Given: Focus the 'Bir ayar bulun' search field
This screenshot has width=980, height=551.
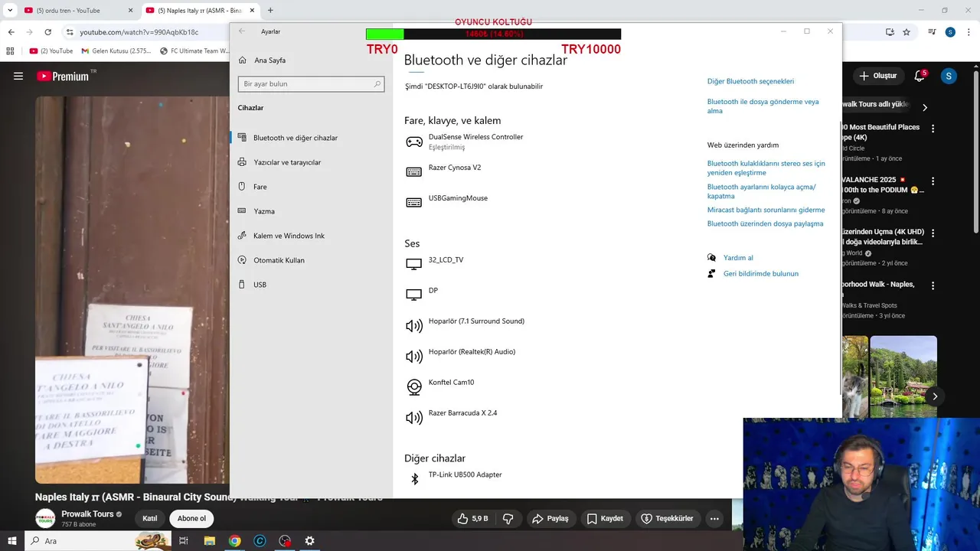Looking at the screenshot, I should (311, 84).
